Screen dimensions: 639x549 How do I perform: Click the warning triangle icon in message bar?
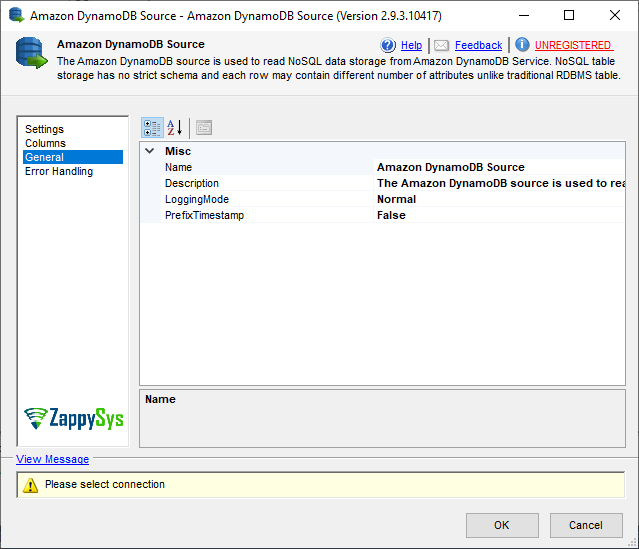click(x=31, y=485)
